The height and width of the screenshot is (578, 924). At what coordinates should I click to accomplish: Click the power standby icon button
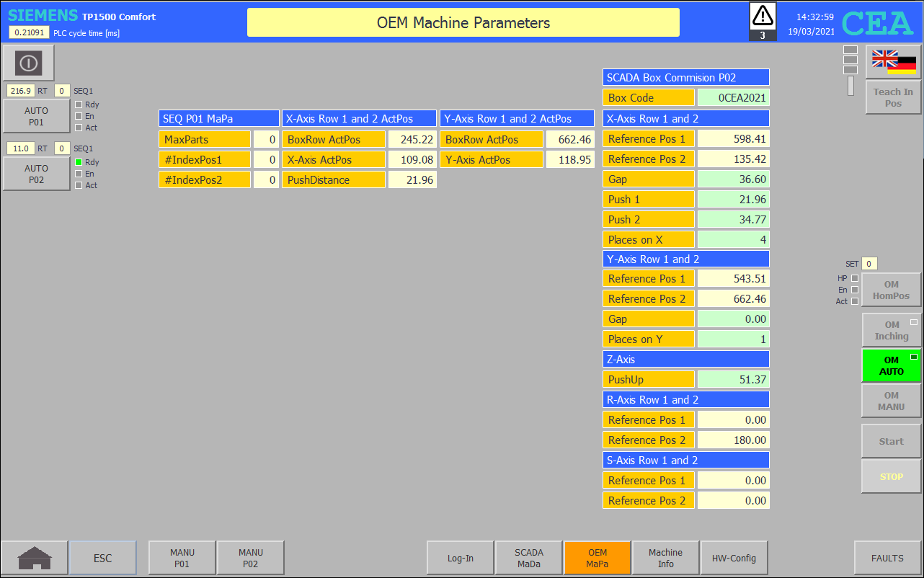29,63
